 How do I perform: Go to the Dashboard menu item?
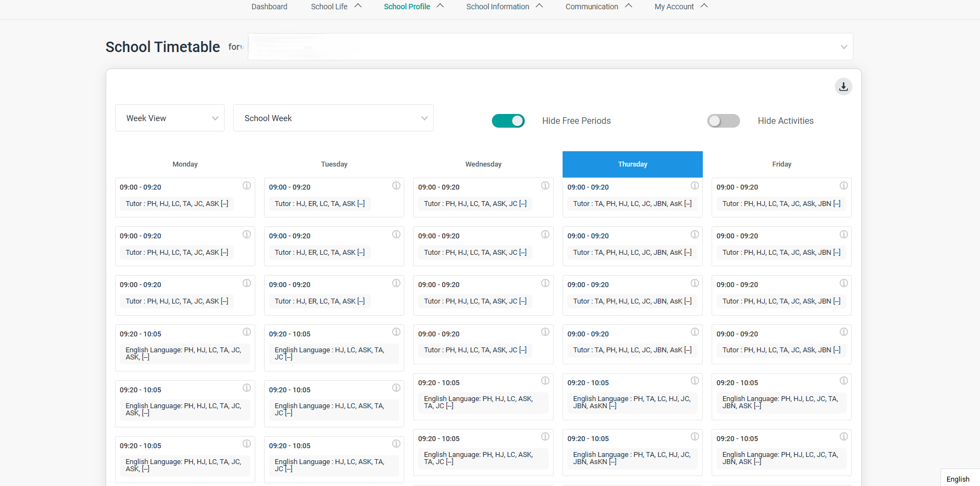point(269,7)
